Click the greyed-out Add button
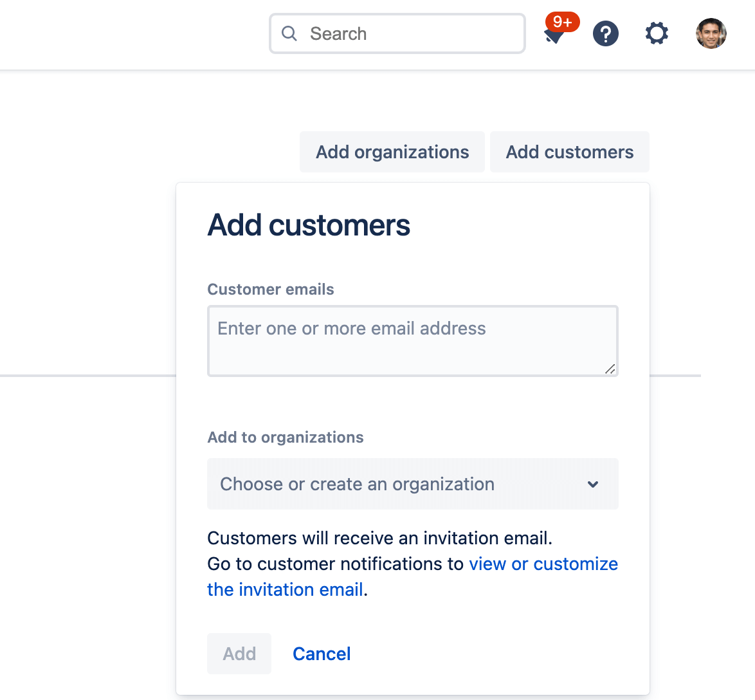This screenshot has width=755, height=700. coord(239,654)
